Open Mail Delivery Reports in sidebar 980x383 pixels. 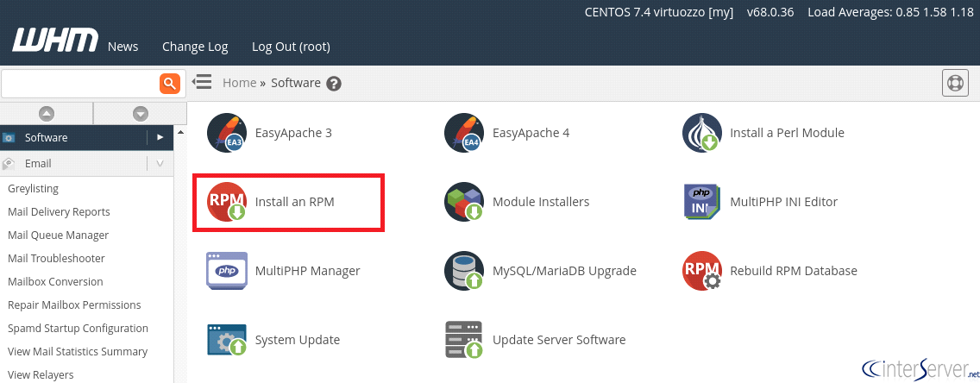(x=59, y=212)
